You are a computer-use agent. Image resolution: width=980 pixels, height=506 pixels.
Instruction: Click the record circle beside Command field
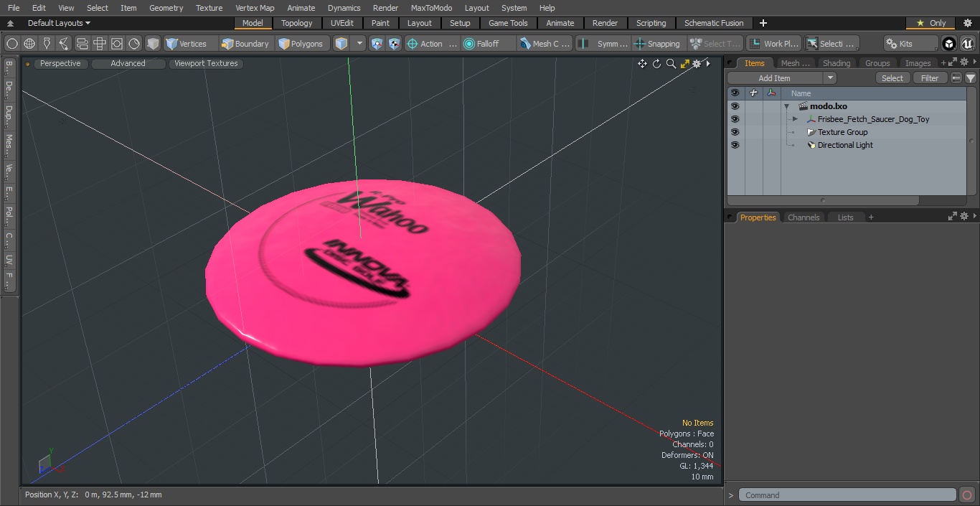click(x=966, y=495)
